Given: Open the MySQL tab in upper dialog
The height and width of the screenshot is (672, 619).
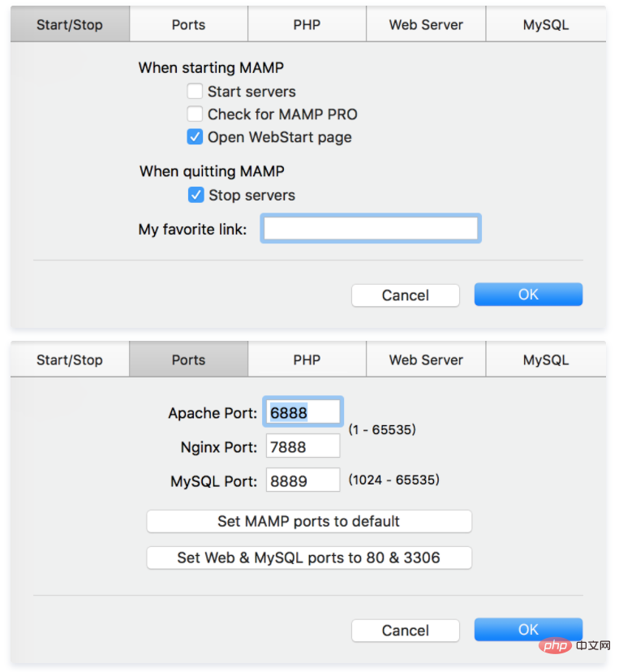Looking at the screenshot, I should coord(546,24).
